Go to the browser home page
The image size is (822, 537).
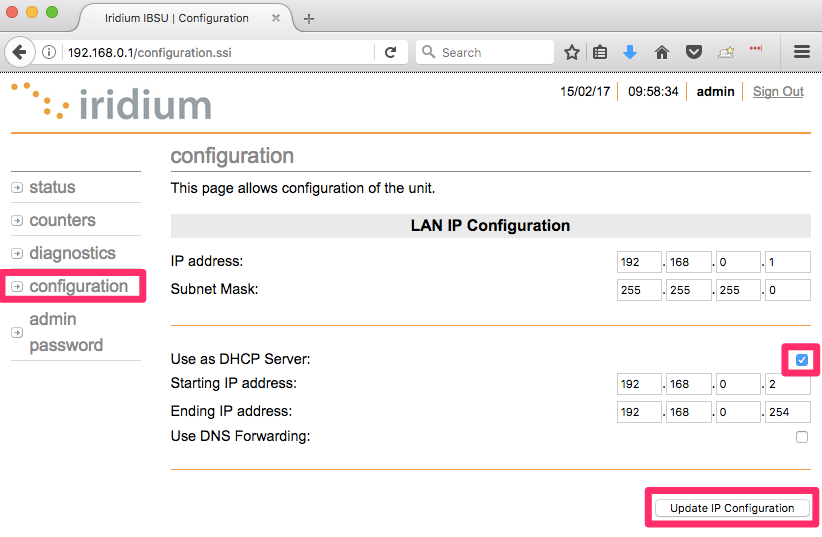[662, 52]
